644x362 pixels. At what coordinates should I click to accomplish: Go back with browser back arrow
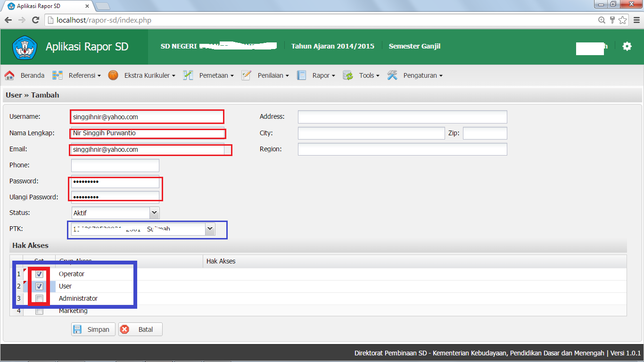pyautogui.click(x=8, y=20)
